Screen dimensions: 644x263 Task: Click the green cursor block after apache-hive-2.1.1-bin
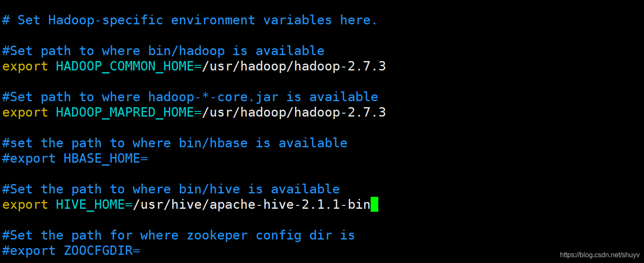click(x=374, y=205)
